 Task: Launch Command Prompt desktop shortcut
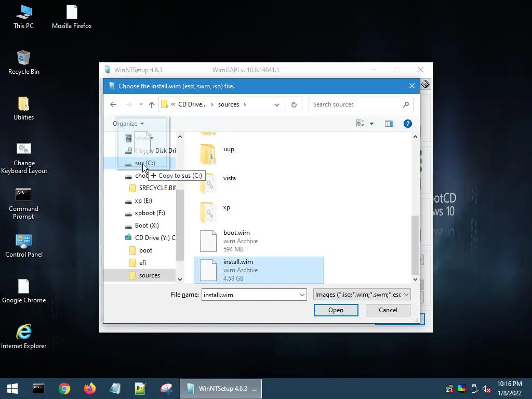[x=23, y=204]
